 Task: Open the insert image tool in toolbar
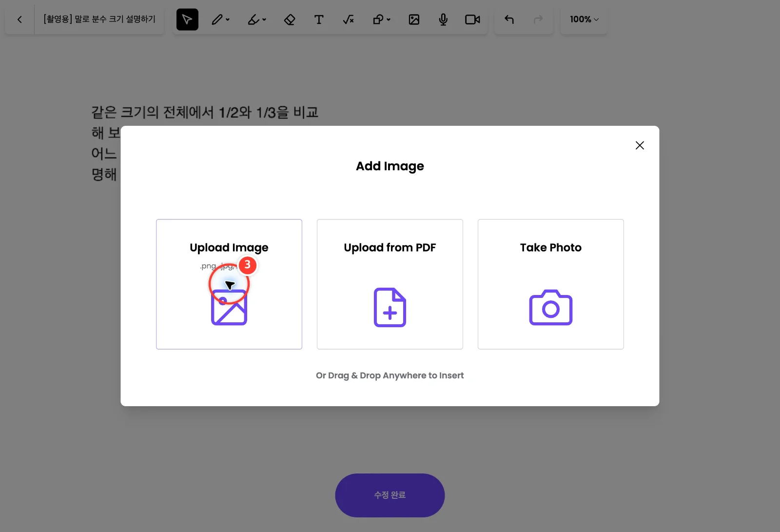tap(414, 20)
